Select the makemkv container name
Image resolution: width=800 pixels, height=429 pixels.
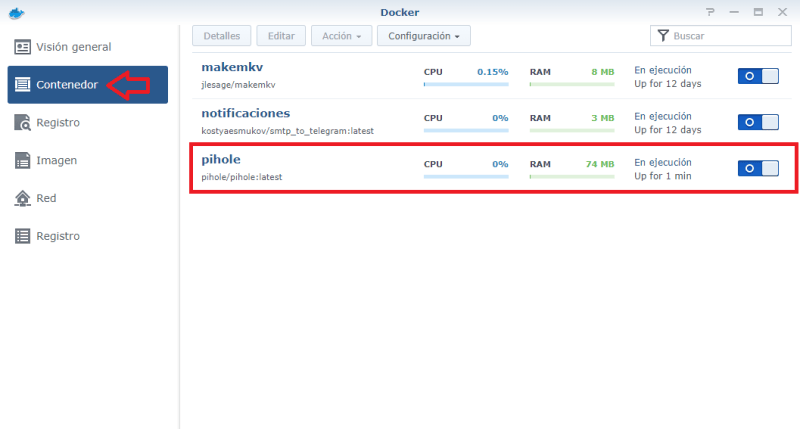pyautogui.click(x=232, y=67)
